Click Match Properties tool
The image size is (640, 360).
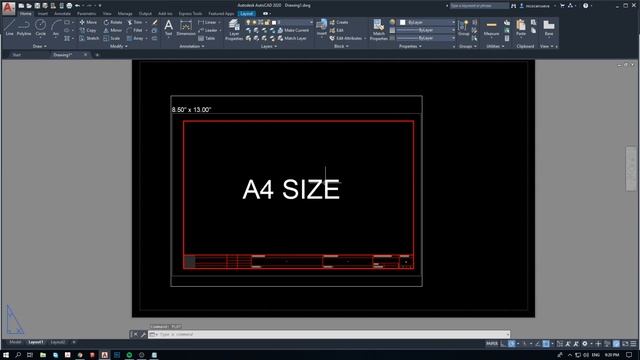pyautogui.click(x=378, y=29)
